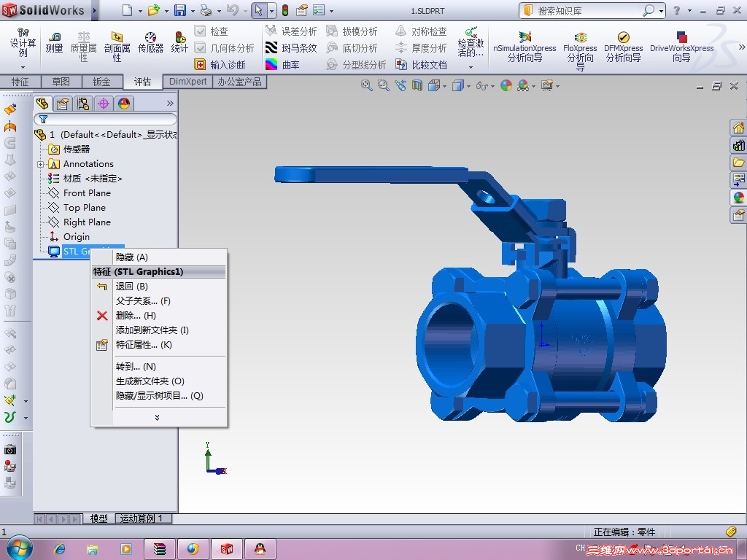Image resolution: width=747 pixels, height=560 pixels.
Task: Launch FloXpress analysis wizard
Action: click(580, 51)
